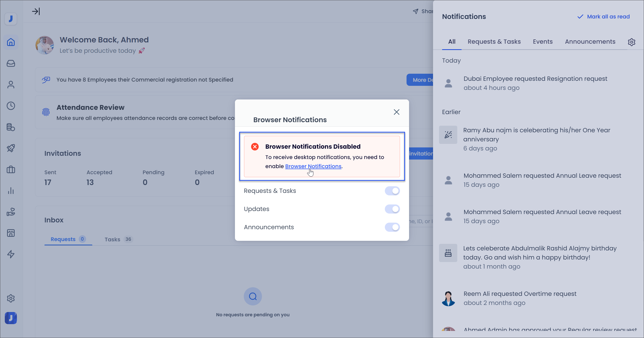Select the Onboarding rocket icon
644x338 pixels.
coord(11,148)
